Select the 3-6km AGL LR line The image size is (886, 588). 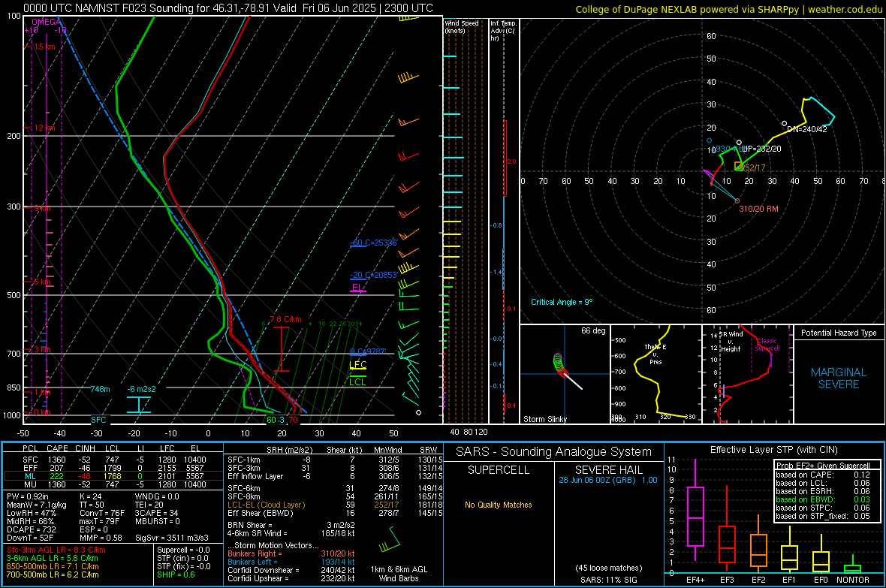click(x=51, y=558)
